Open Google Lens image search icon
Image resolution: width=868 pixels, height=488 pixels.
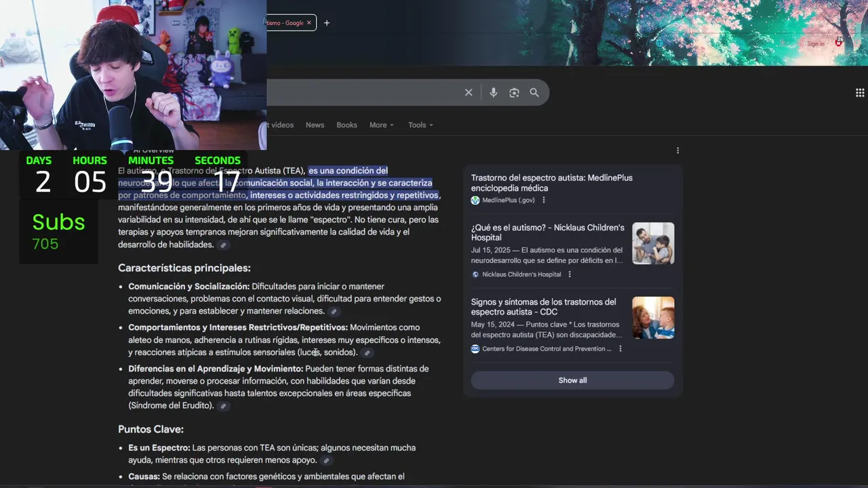[x=514, y=92]
